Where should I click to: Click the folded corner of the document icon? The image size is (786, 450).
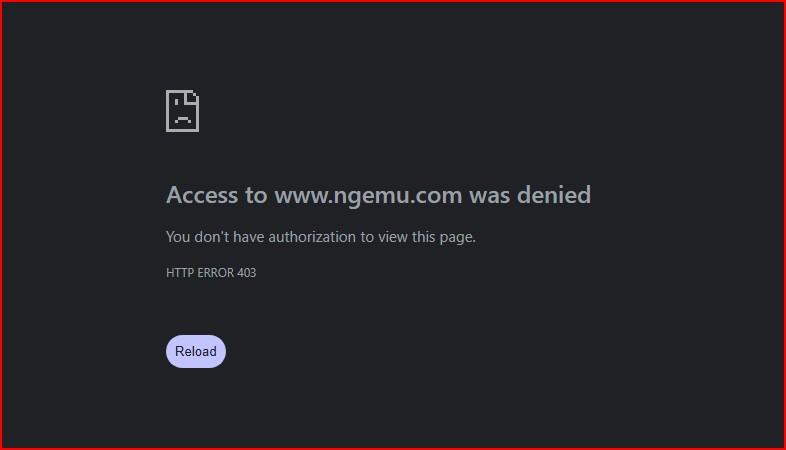coord(193,97)
